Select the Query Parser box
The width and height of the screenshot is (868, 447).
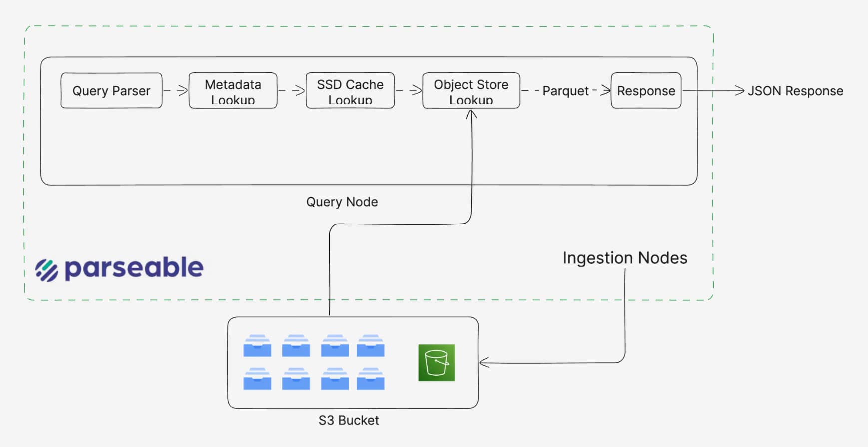[111, 91]
